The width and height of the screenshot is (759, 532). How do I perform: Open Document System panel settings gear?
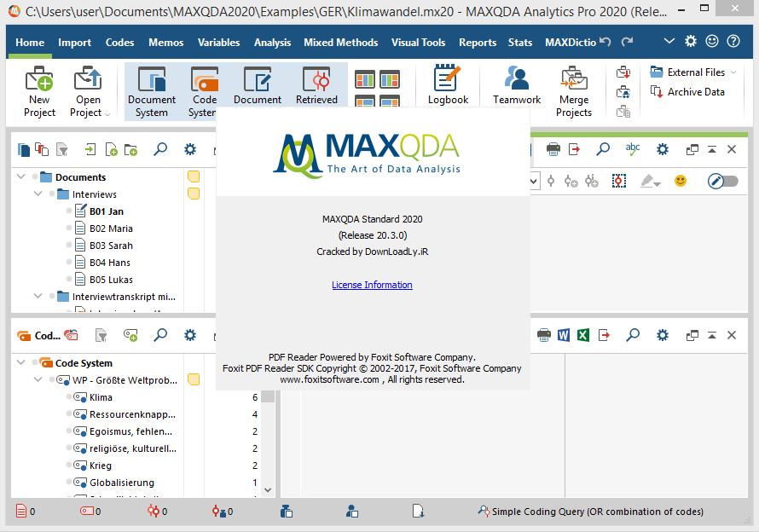tap(190, 149)
